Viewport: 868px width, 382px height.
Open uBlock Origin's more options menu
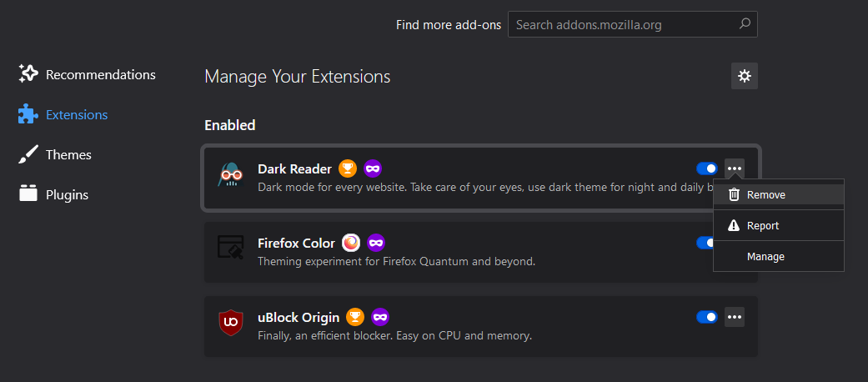[734, 317]
